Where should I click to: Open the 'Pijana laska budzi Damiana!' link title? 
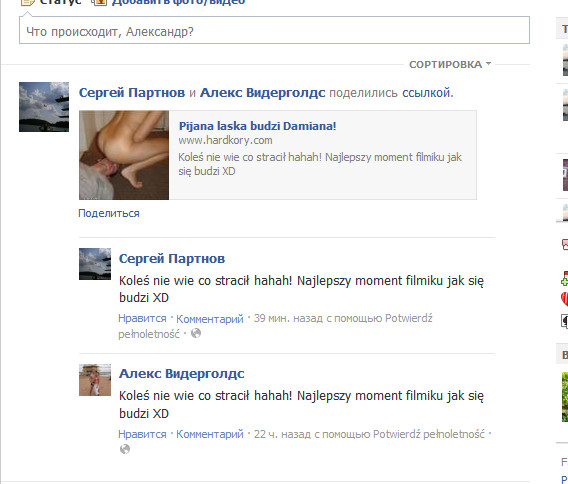click(258, 126)
